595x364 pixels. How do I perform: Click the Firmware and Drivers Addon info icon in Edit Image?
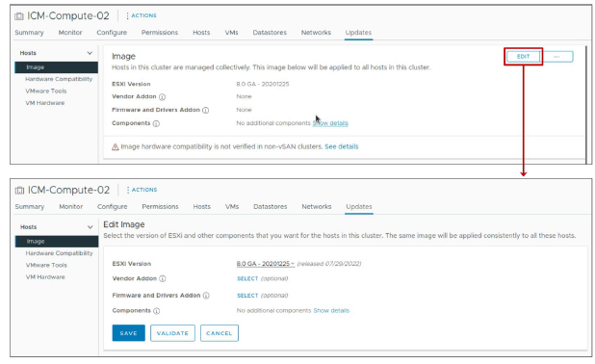pyautogui.click(x=206, y=296)
